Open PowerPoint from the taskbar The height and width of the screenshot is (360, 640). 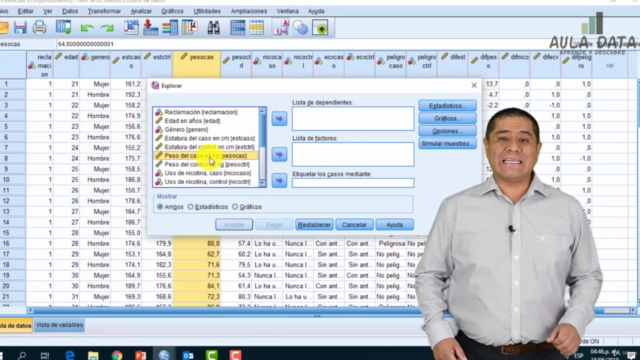point(140,355)
